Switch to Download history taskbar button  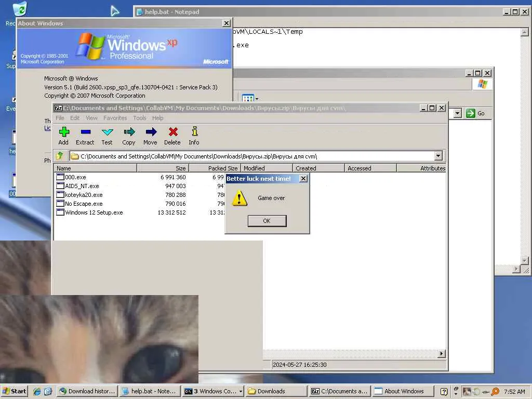coord(87,391)
